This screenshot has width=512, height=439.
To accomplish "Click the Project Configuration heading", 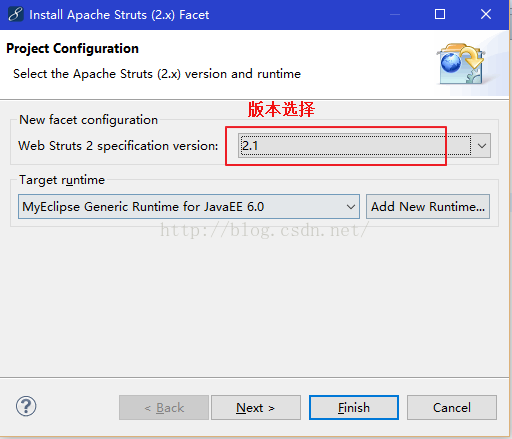I will point(72,49).
